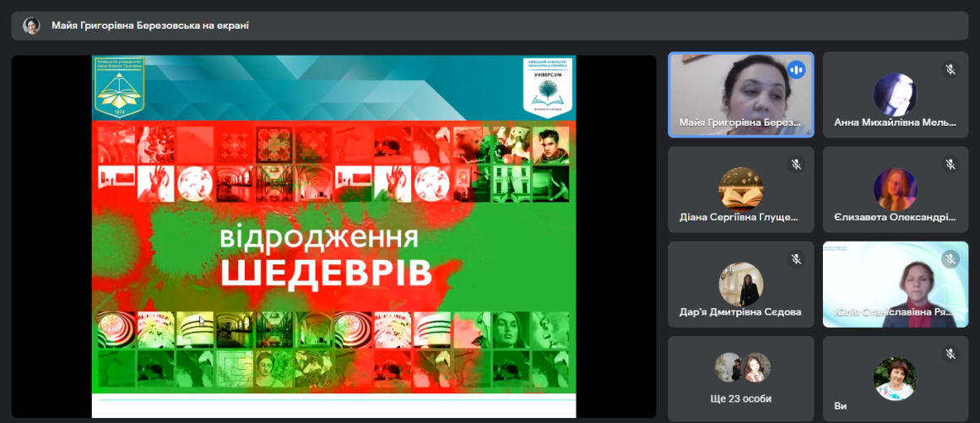Viewport: 980px width, 423px height.
Task: Click 'Діана Сергіївна Глуще...' name label
Action: tap(739, 218)
